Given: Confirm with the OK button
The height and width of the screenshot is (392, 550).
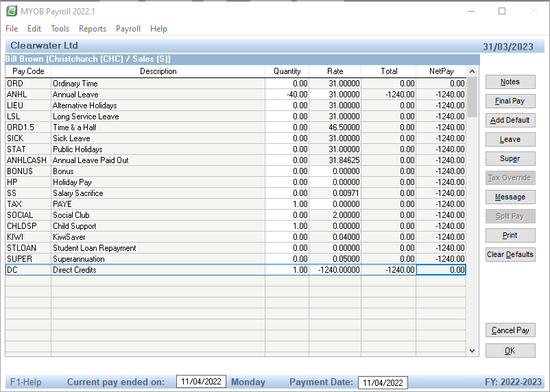Looking at the screenshot, I should [x=510, y=351].
